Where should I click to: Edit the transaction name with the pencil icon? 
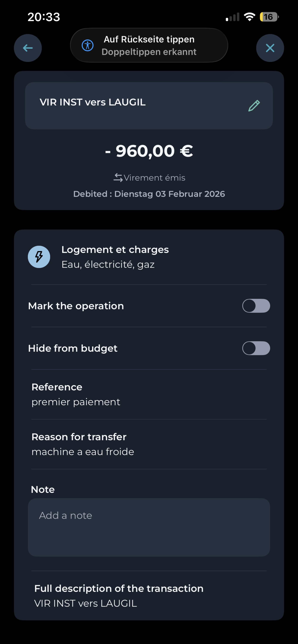click(254, 106)
